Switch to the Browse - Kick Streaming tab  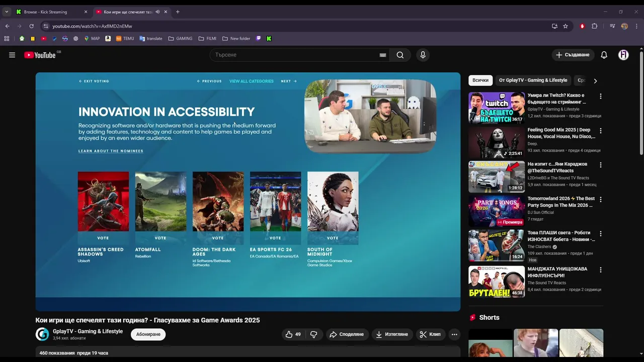(x=52, y=12)
